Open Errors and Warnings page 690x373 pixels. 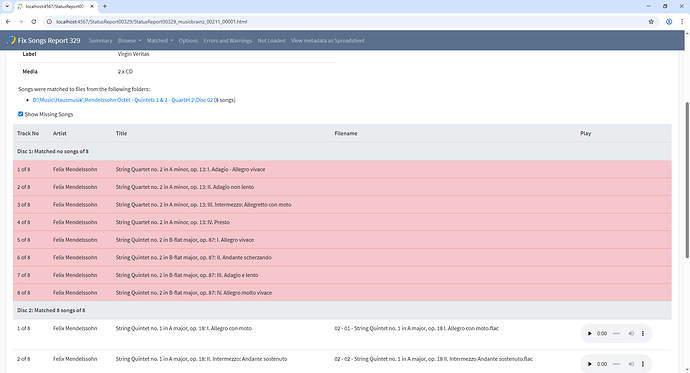(x=228, y=40)
